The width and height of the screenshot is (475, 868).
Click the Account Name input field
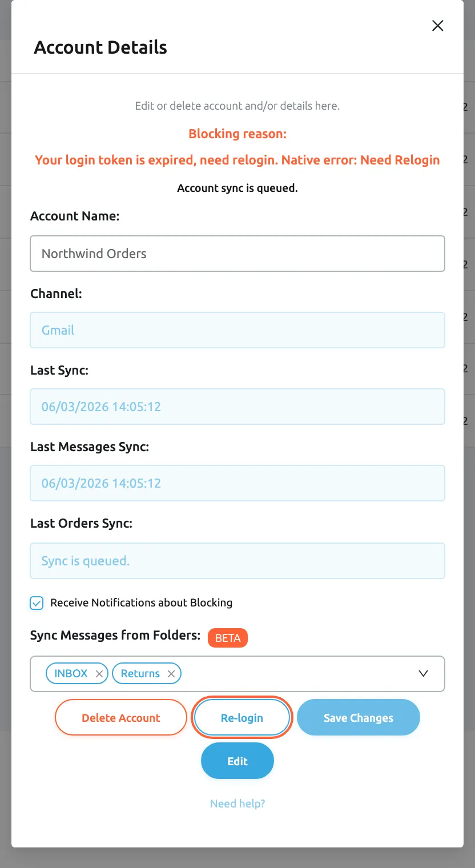tap(237, 254)
